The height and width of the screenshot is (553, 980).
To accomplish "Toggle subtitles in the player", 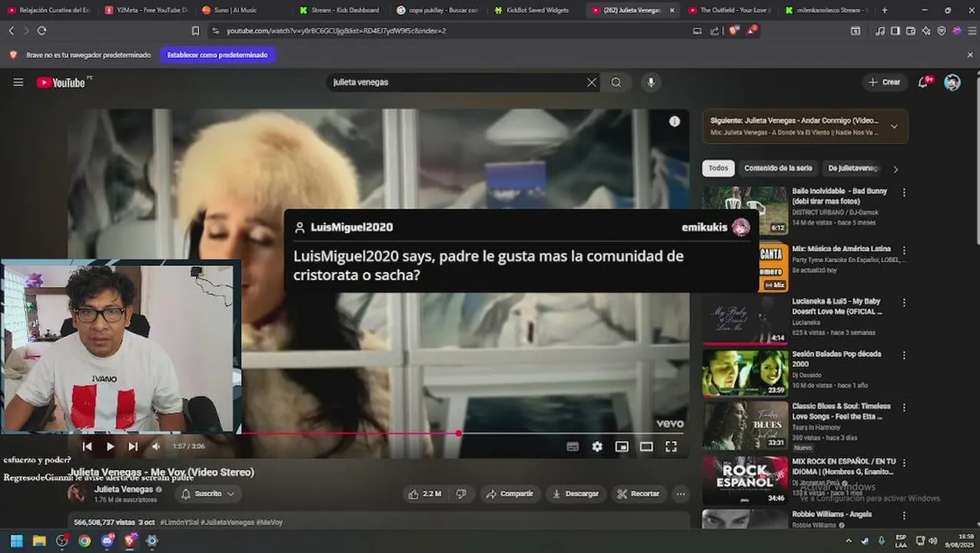I will coord(573,446).
